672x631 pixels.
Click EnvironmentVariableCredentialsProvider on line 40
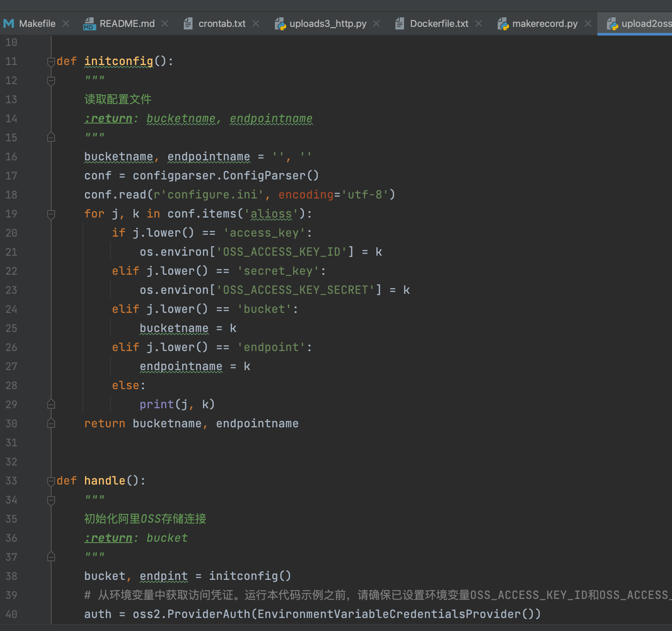click(x=389, y=615)
